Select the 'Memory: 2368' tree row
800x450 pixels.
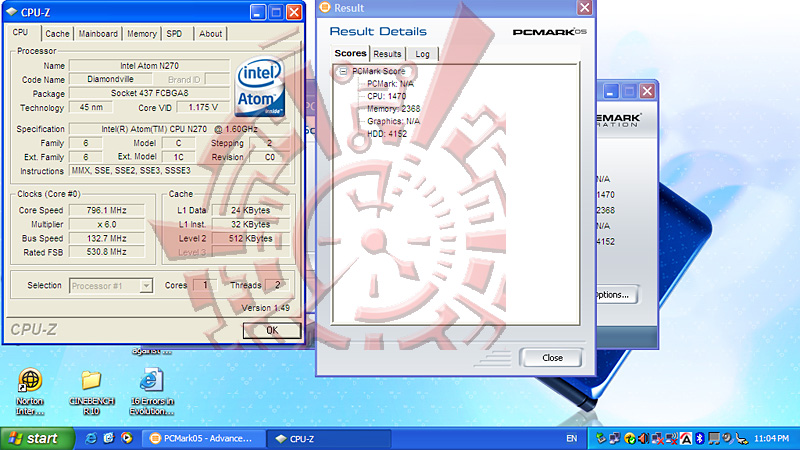pyautogui.click(x=393, y=109)
